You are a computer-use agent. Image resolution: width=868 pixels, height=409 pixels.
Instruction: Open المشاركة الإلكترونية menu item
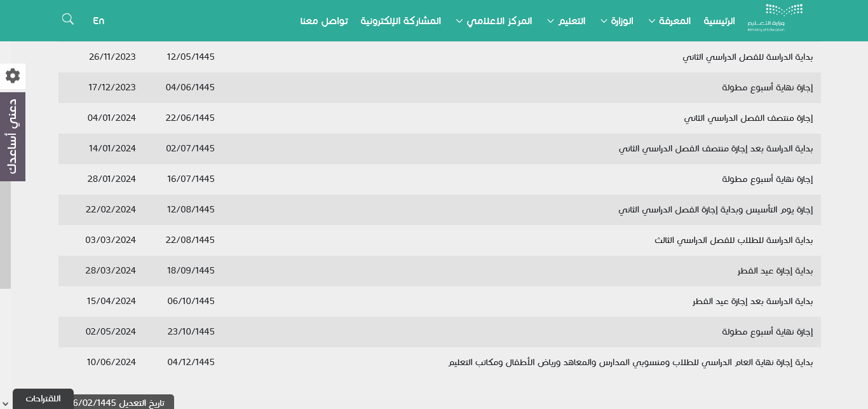[x=401, y=21]
